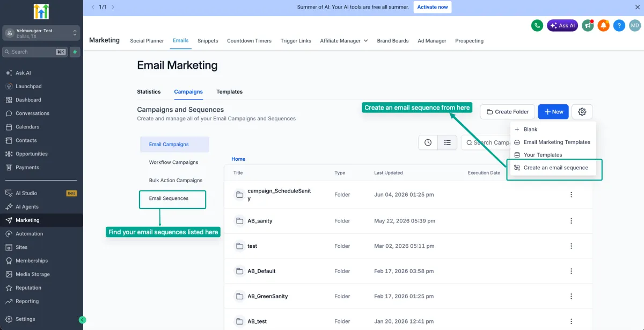Image resolution: width=644 pixels, height=330 pixels.
Task: Close the Summer of AI banner
Action: [x=637, y=7]
